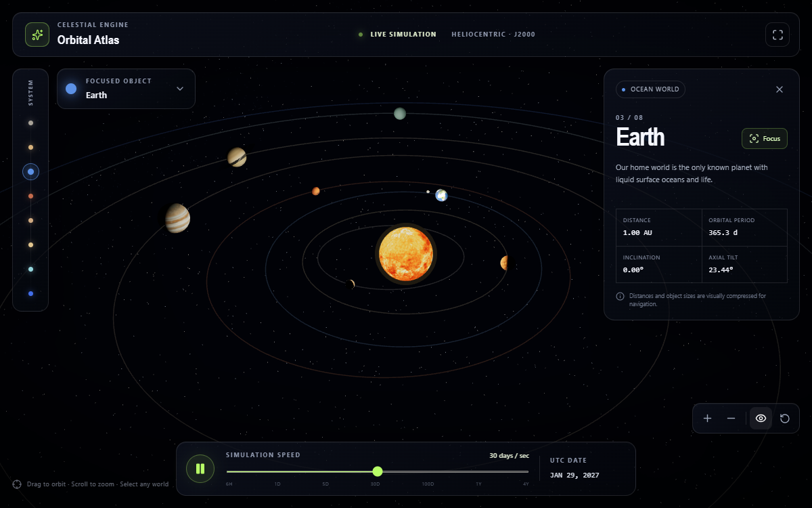
Task: Set simulation speed to 6H tick
Action: [229, 484]
